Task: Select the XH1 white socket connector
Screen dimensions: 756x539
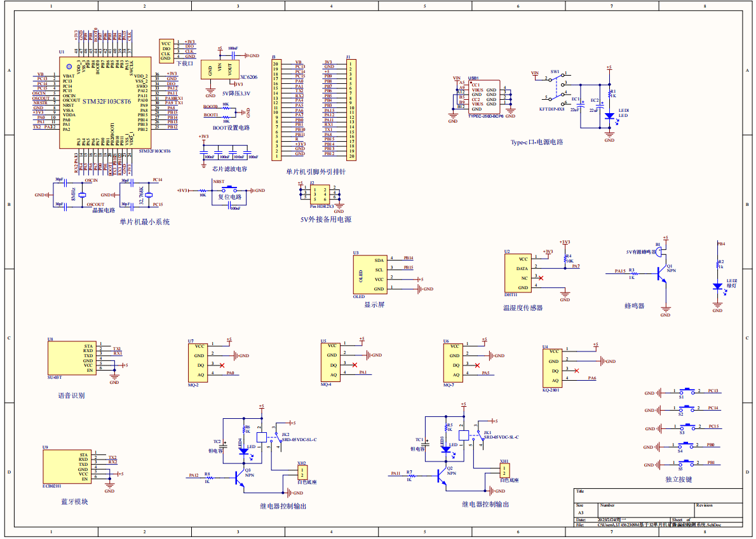Action: [503, 471]
